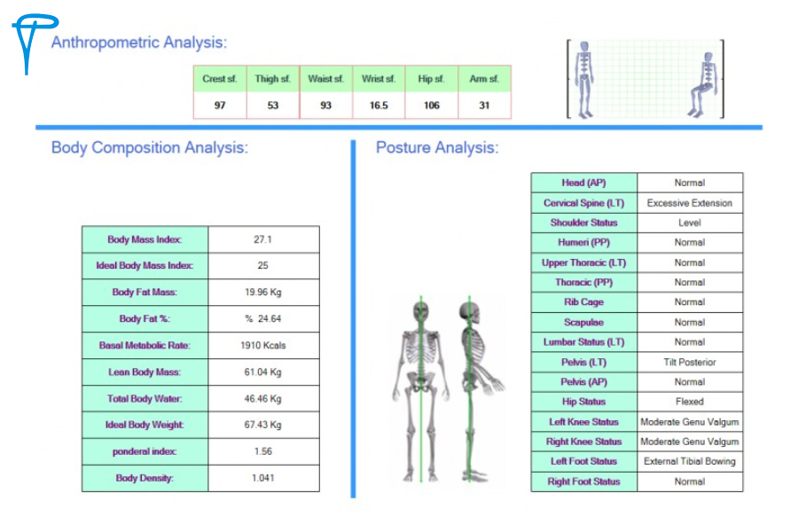Click the Waist value 93

[325, 106]
